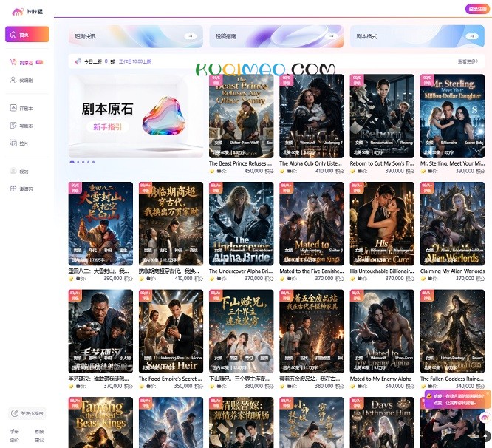This screenshot has height=448, width=492.
Task: Select the last carousel indicator dot
Action: point(93,162)
